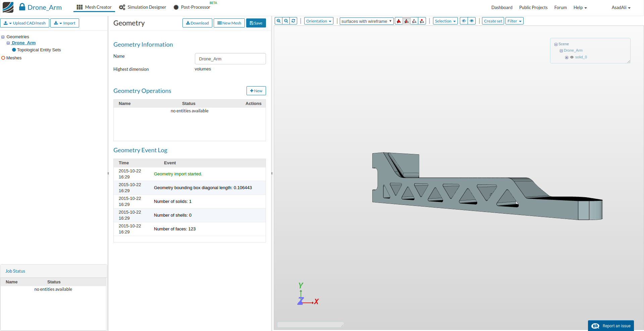644x331 pixels.
Task: Click the camera icon on Report an issue
Action: (595, 326)
